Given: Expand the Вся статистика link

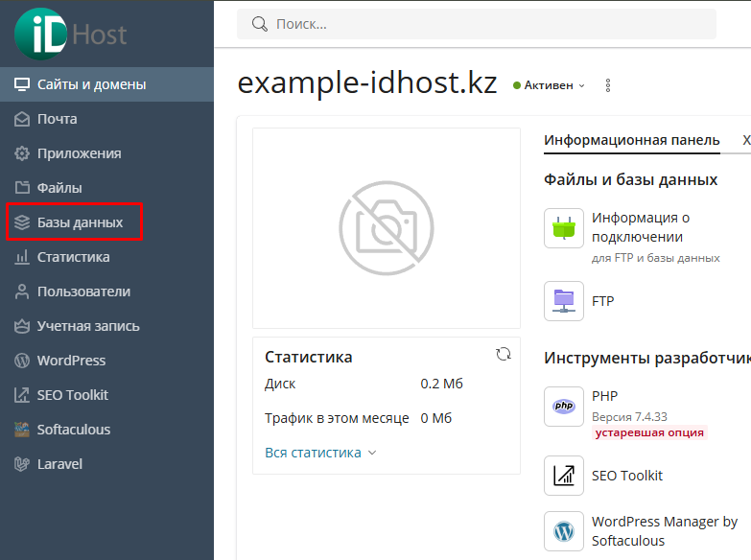Looking at the screenshot, I should (320, 453).
